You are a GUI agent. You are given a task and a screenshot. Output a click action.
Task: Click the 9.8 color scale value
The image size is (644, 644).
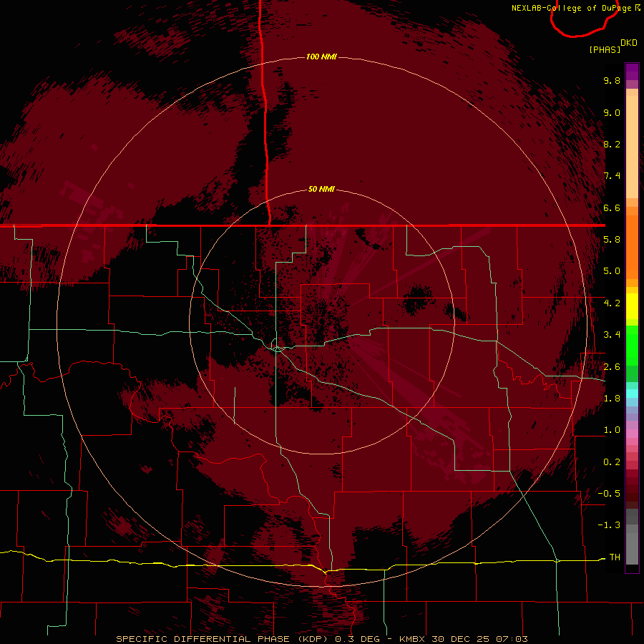[612, 80]
